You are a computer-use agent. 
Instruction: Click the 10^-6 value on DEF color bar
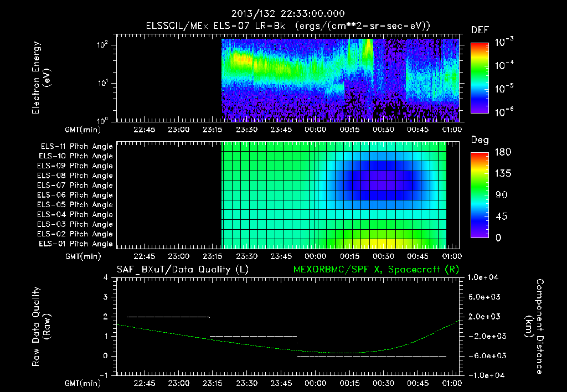pos(504,112)
